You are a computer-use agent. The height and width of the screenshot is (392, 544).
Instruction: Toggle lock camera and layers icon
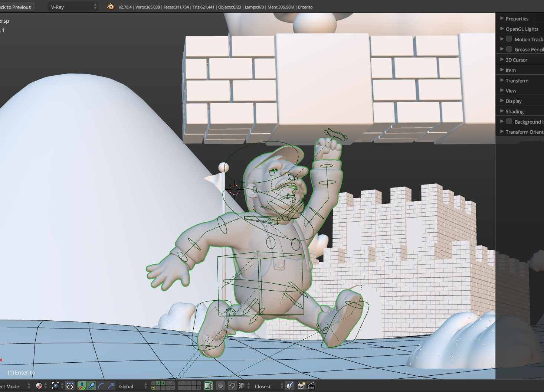coord(209,386)
